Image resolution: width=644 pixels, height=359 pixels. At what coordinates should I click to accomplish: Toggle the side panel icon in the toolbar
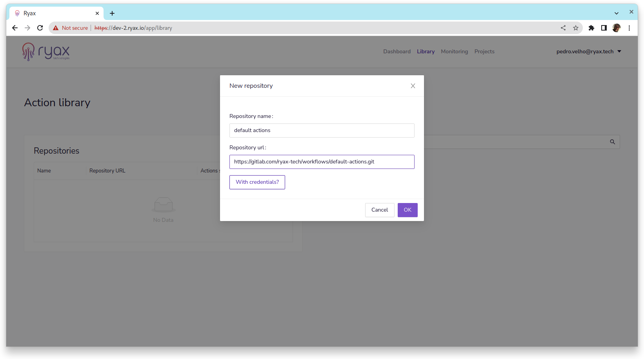pos(604,28)
